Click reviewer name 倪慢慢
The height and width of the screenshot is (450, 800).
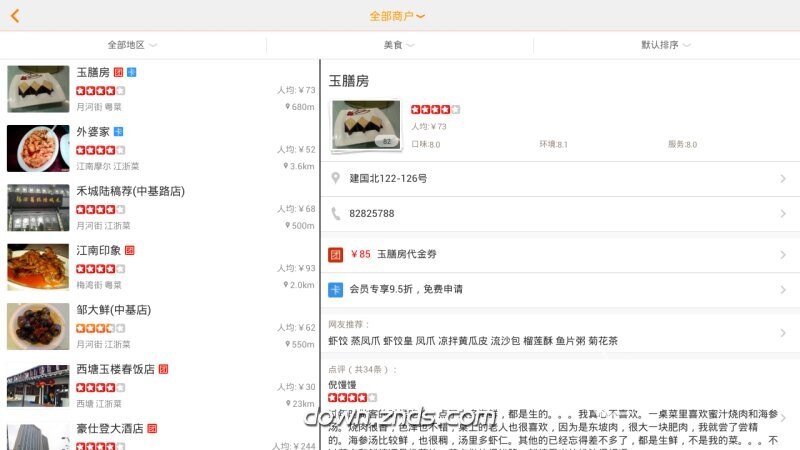pyautogui.click(x=342, y=385)
